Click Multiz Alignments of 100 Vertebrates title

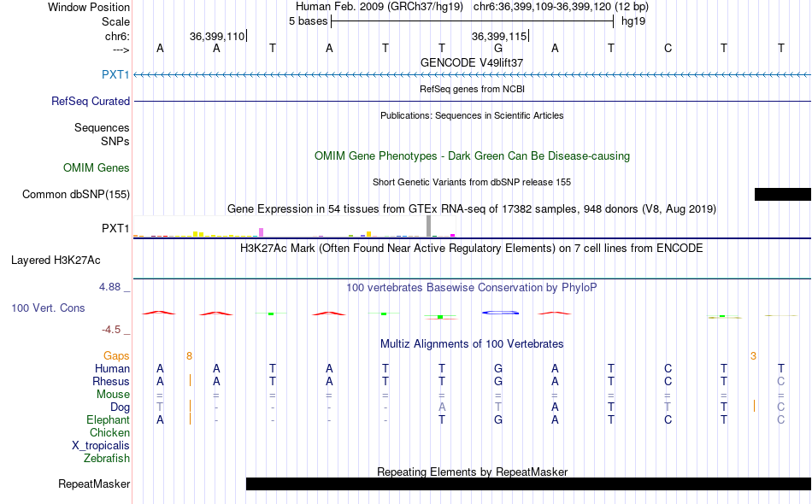click(472, 343)
